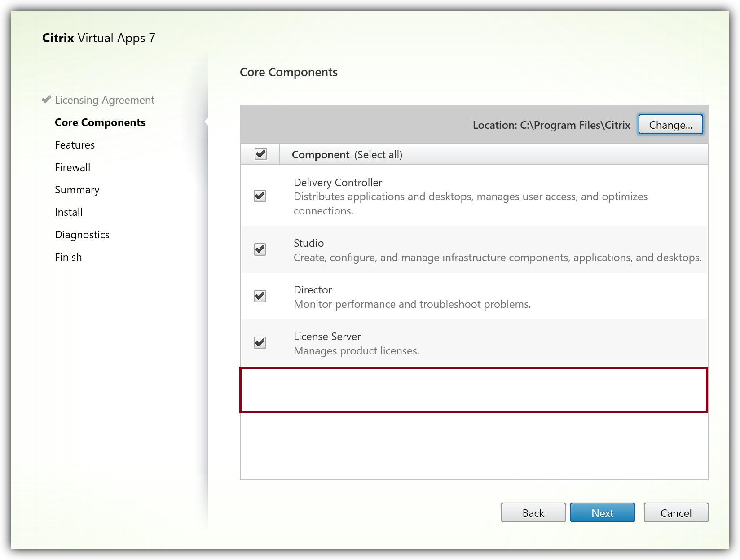Click the Licensing Agreement checkmark icon
The width and height of the screenshot is (740, 560).
coord(46,100)
